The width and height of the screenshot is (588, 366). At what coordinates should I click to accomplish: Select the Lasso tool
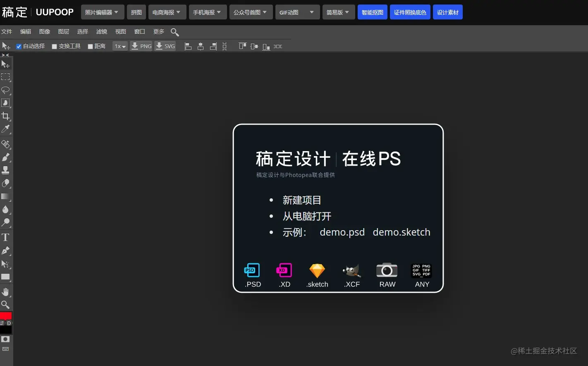pos(5,90)
